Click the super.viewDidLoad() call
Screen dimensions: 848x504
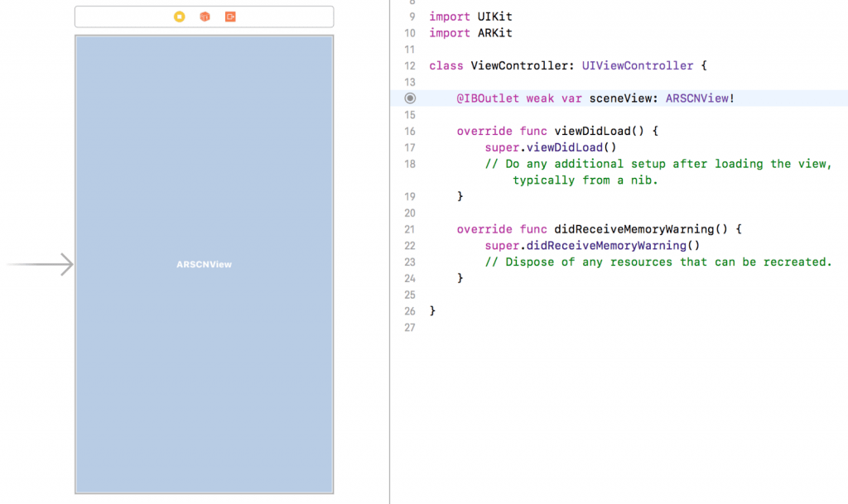pyautogui.click(x=551, y=147)
